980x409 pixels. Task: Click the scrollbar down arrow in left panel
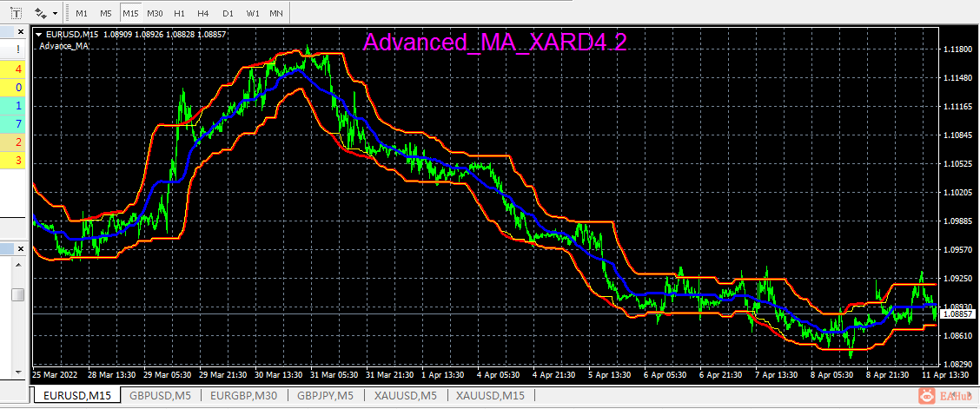tap(19, 373)
